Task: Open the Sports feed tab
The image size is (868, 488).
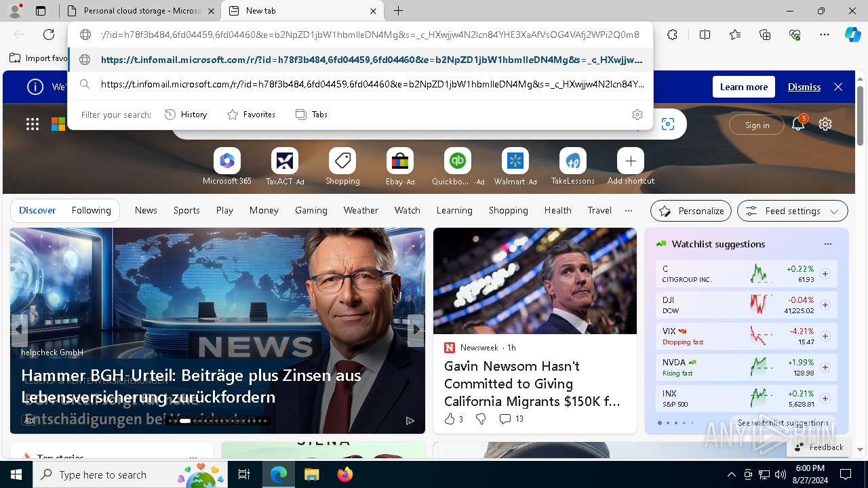Action: click(186, 211)
